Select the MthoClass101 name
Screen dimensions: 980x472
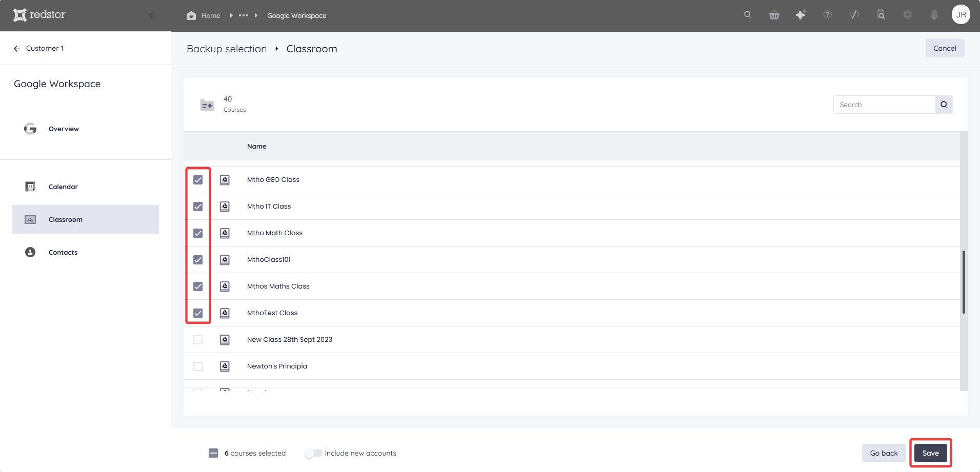tap(269, 259)
